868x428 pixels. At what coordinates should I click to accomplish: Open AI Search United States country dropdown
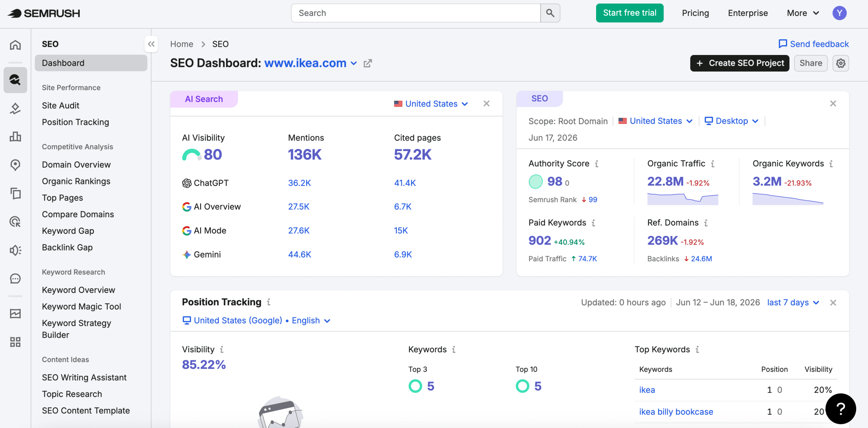[431, 104]
